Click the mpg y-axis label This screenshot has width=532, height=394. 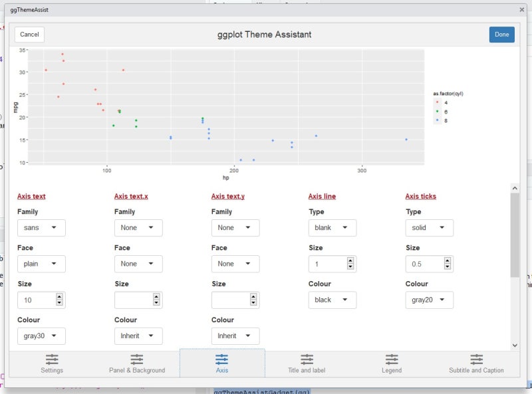click(x=15, y=107)
